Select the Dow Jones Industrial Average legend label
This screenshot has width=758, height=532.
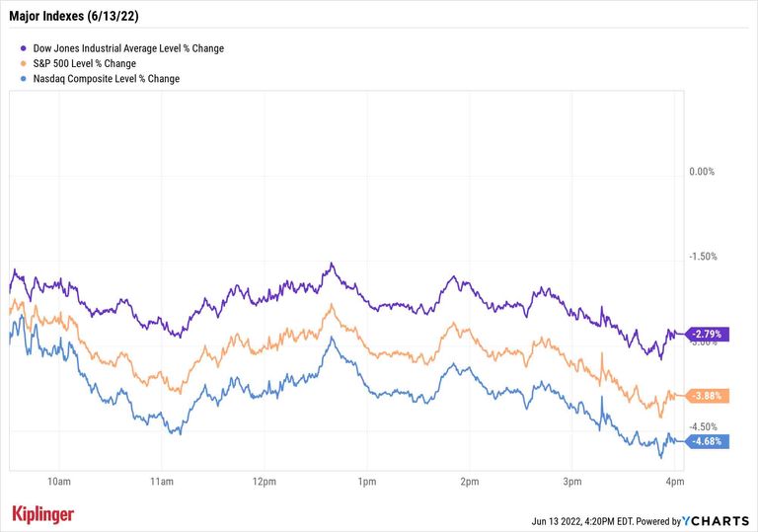click(128, 47)
